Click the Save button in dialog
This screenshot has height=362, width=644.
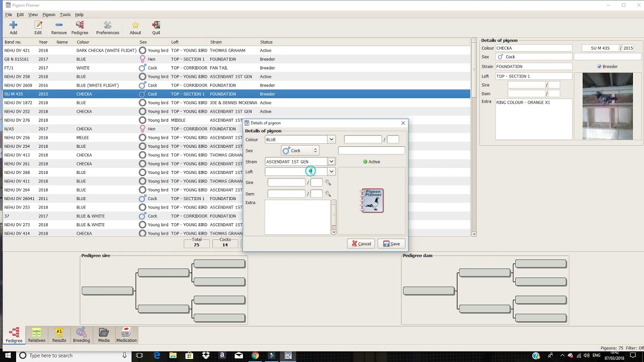coord(391,244)
